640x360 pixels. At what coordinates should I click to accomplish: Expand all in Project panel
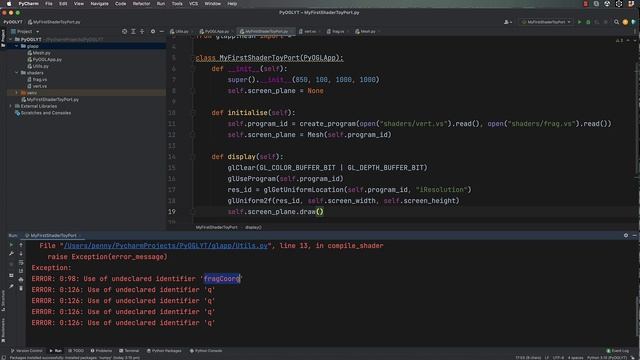coord(133,31)
